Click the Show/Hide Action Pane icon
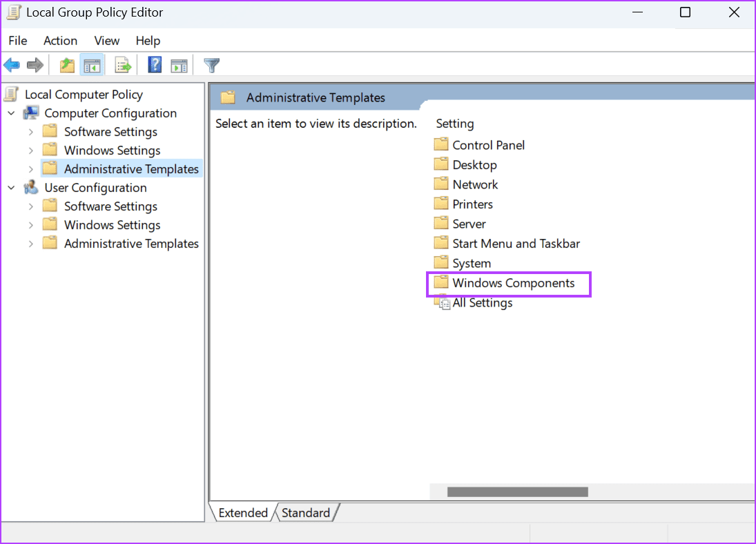 coord(180,64)
